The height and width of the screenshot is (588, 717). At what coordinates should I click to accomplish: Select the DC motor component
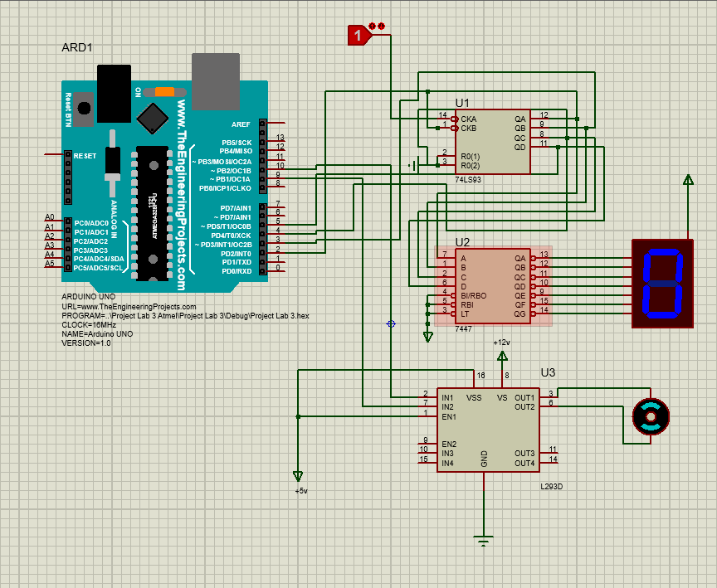(x=651, y=416)
